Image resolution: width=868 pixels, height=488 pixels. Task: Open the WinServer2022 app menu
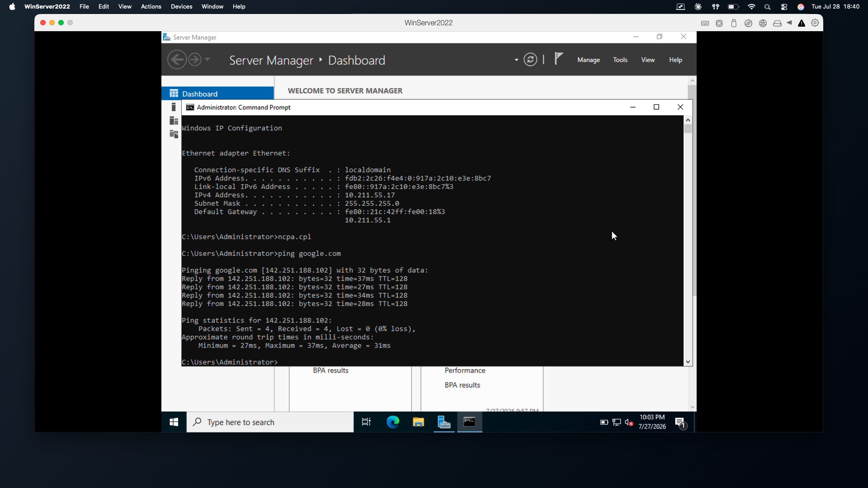[47, 6]
